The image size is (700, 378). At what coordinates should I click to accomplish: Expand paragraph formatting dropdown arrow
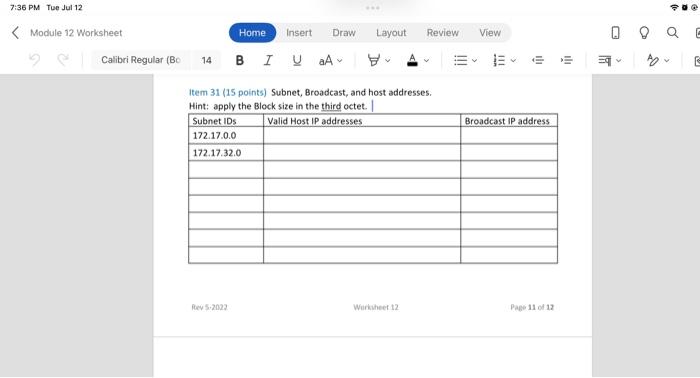(x=619, y=60)
